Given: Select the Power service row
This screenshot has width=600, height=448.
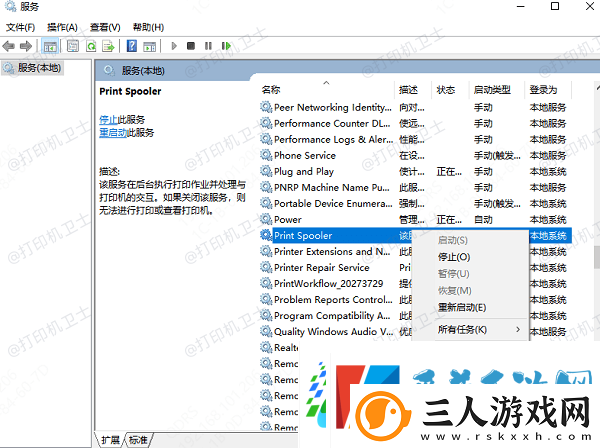Looking at the screenshot, I should pos(416,220).
